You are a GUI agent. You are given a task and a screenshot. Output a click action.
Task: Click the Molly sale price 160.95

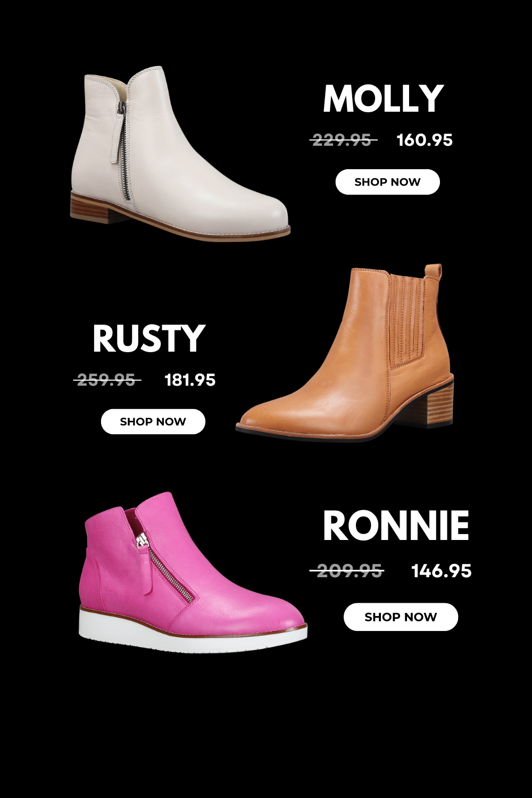point(425,140)
